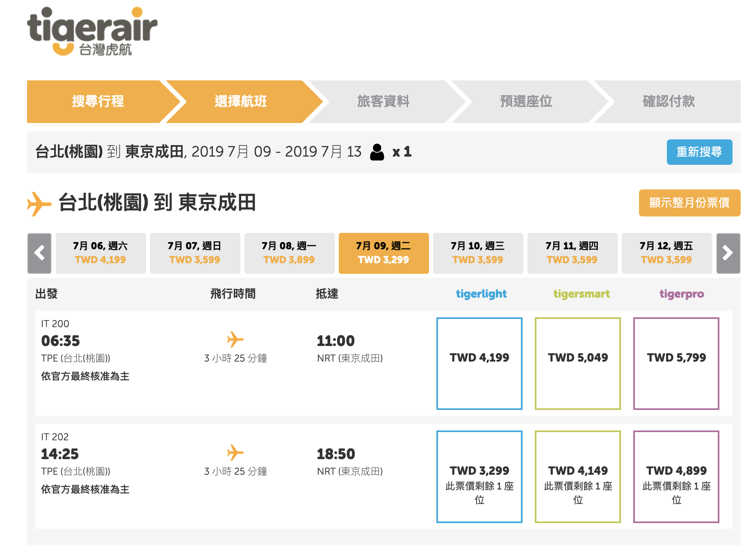Screen dimensions: 744x560
Task: Choose IT 202 tigerpro fare TWD 4,899
Action: tap(676, 477)
